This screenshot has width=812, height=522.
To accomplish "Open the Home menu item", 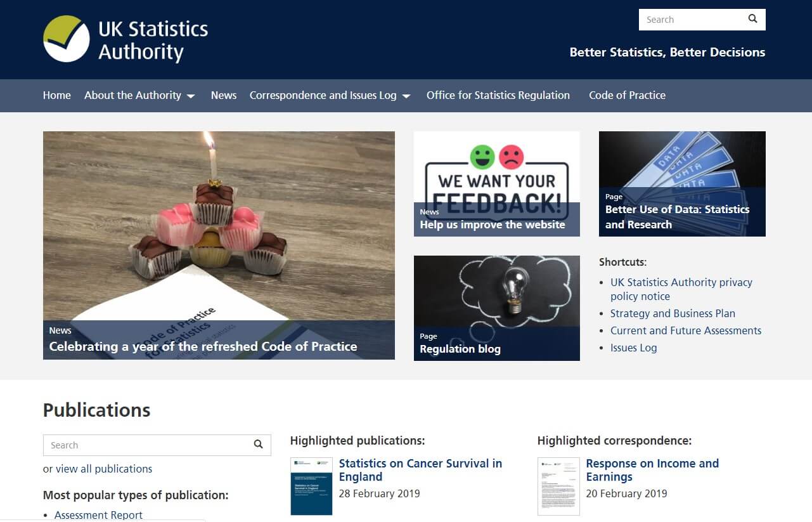I will pyautogui.click(x=57, y=95).
